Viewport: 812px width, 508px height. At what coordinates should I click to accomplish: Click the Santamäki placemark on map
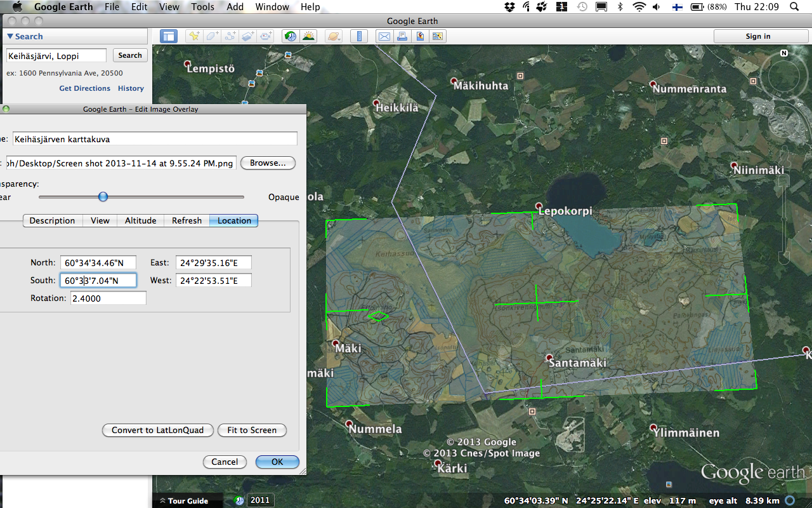pos(549,358)
